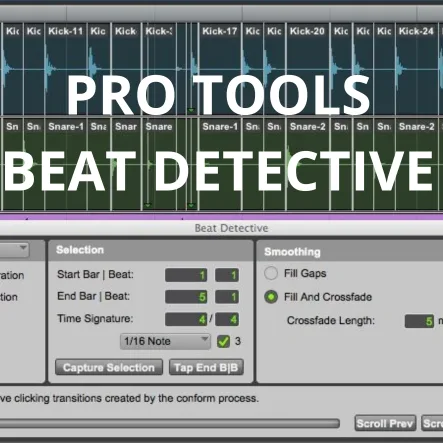Image resolution: width=443 pixels, height=443 pixels.
Task: Click the End Beat number field
Action: [227, 297]
